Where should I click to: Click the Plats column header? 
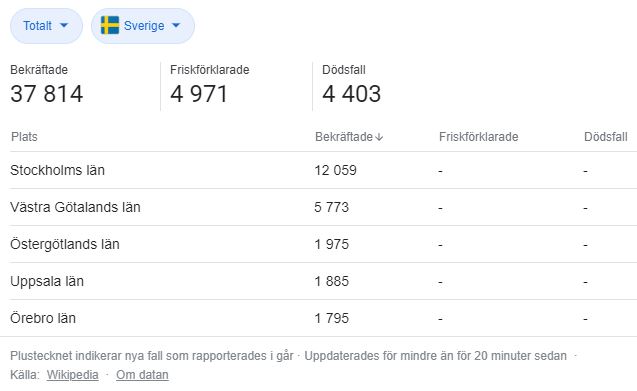pyautogui.click(x=24, y=137)
